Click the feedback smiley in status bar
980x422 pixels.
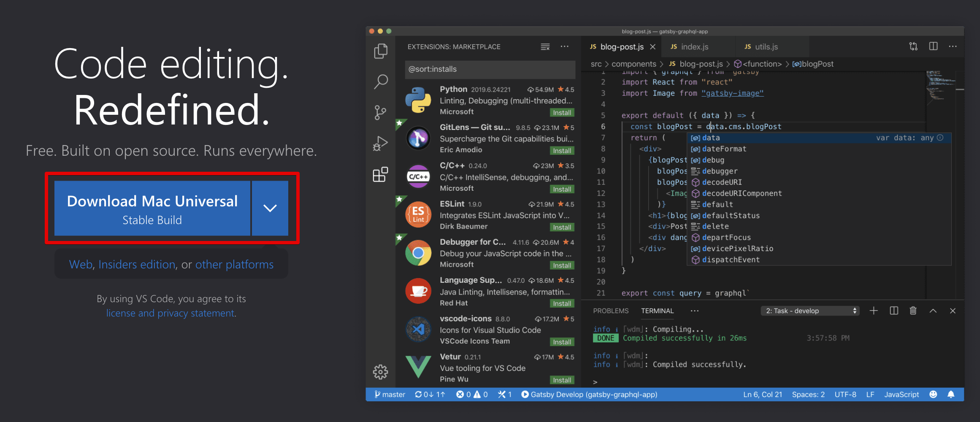coord(933,394)
